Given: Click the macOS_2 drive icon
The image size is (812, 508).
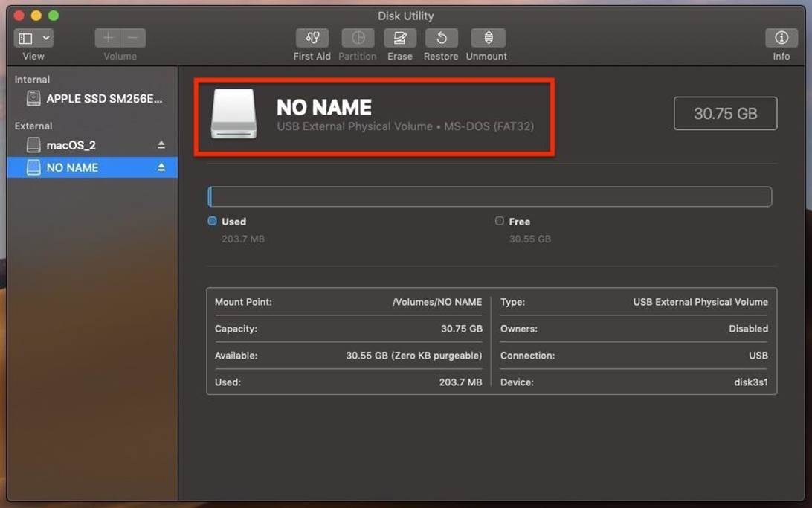Looking at the screenshot, I should point(33,145).
